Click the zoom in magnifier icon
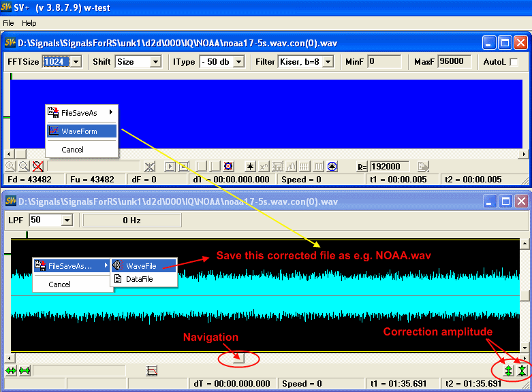The width and height of the screenshot is (532, 392). point(10,166)
